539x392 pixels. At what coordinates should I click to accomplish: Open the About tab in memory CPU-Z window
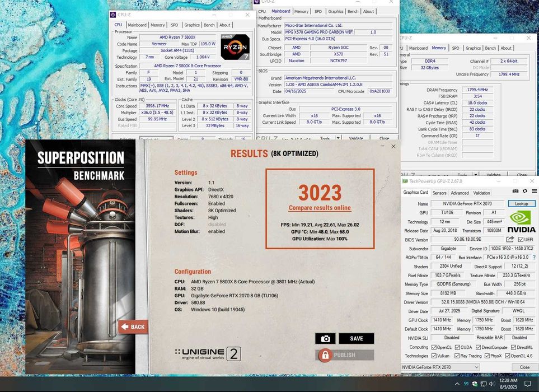[506, 48]
